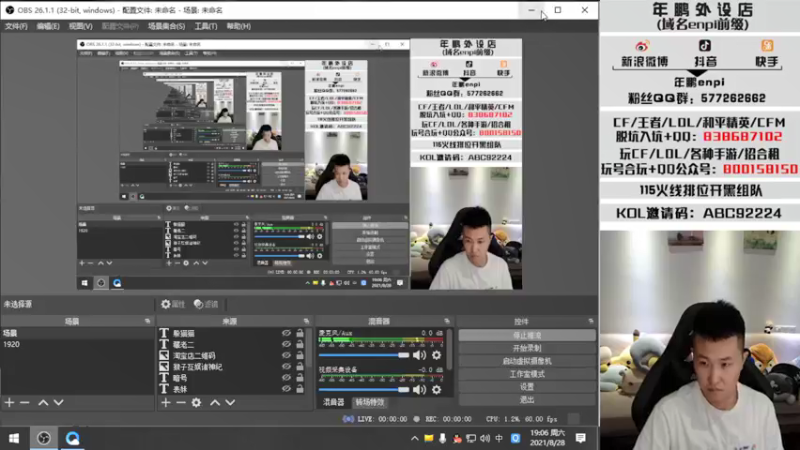Toggle the lock on the 淘宝店二维码 source

pos(300,356)
